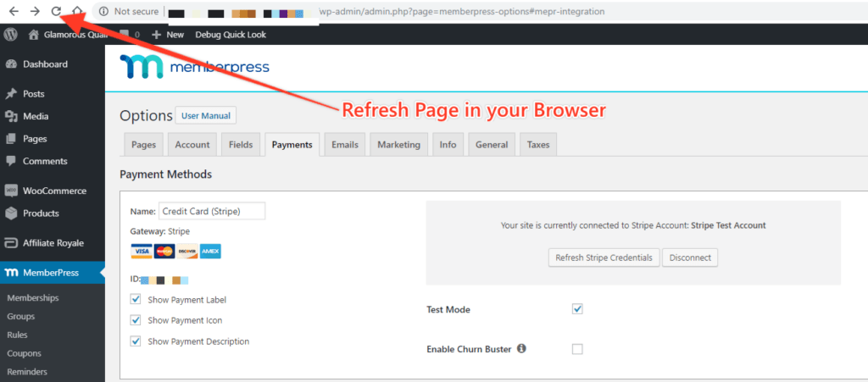The width and height of the screenshot is (868, 382).
Task: Click the browser back arrow
Action: pyautogui.click(x=14, y=11)
